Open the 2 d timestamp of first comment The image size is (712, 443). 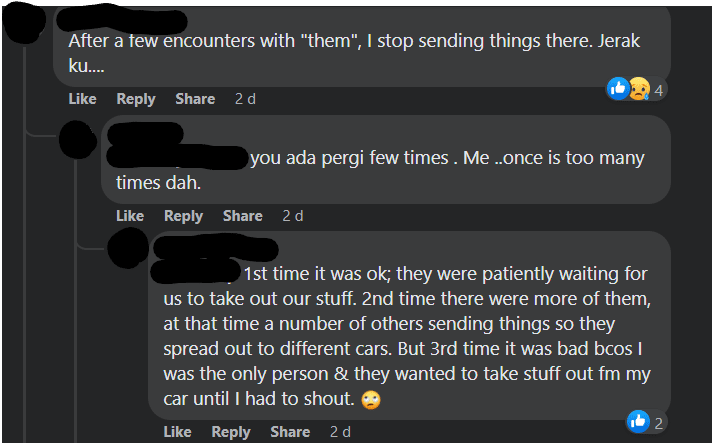tap(245, 99)
